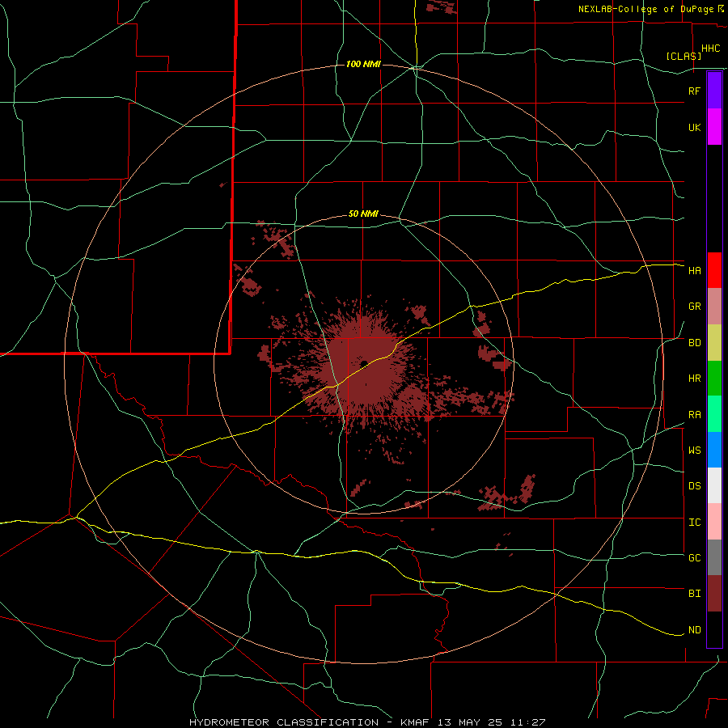Click the 'HA' legend label
The image size is (728, 728).
coord(694,271)
